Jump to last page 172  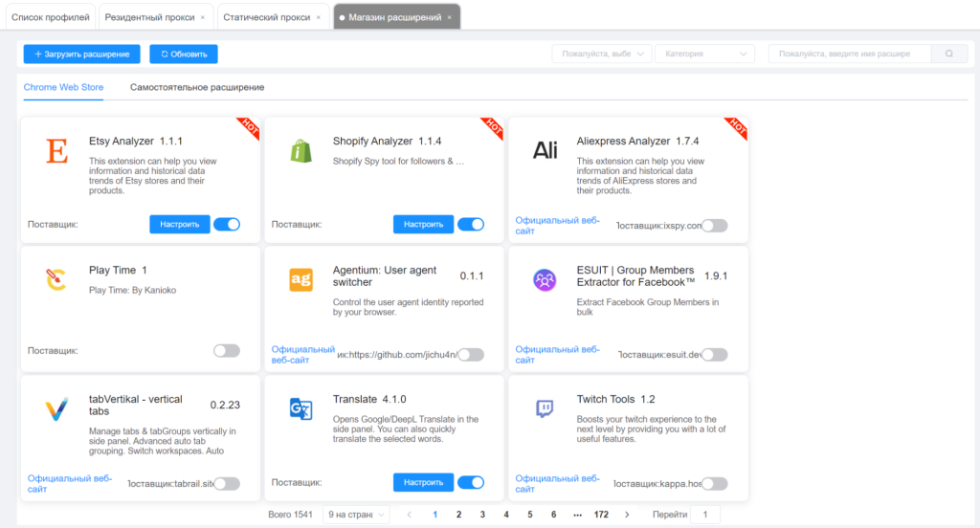pos(601,515)
